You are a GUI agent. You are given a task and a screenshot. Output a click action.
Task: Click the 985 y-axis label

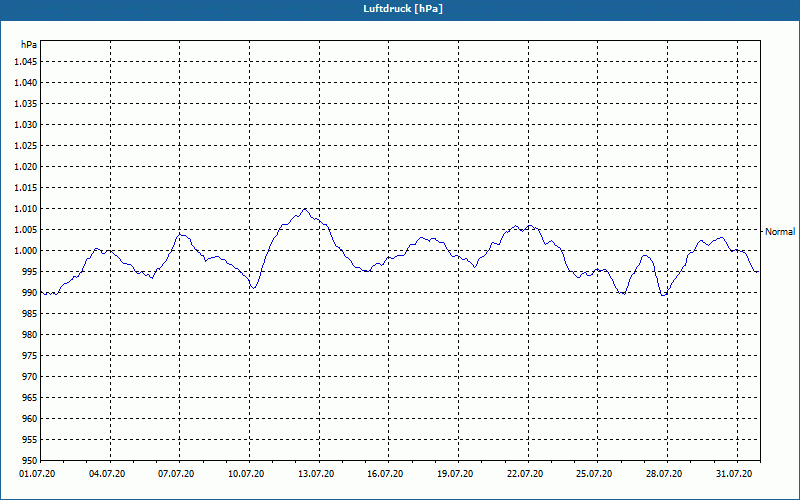tap(30, 314)
